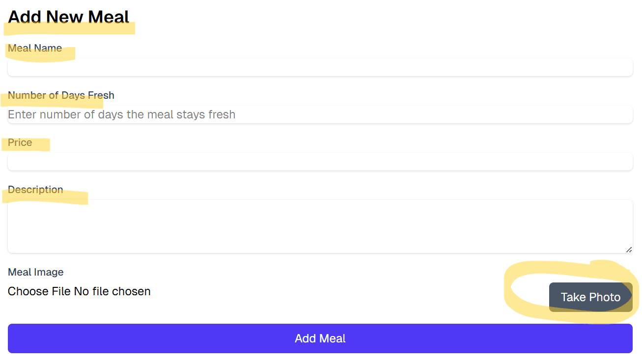Click the Number of Days Fresh label
642x364 pixels.
tap(61, 95)
